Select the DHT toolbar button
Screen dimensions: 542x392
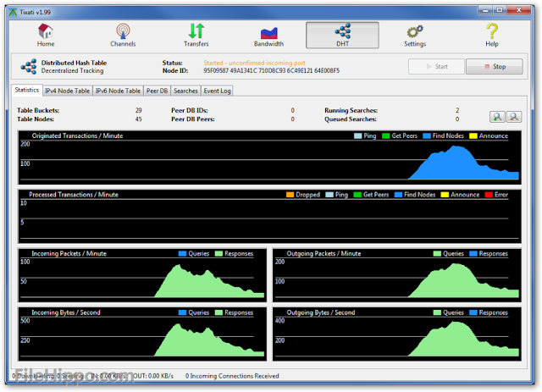coord(342,36)
